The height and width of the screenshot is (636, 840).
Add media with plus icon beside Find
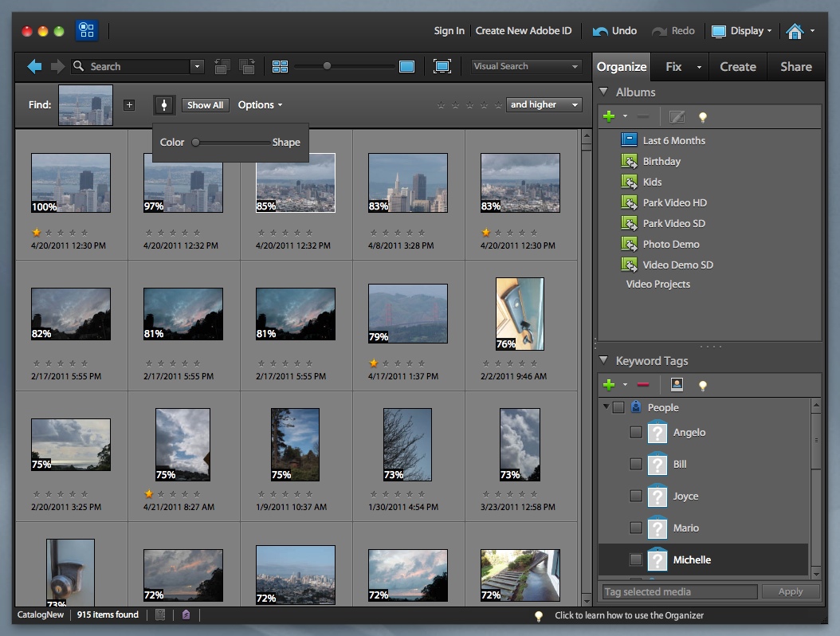coord(130,105)
